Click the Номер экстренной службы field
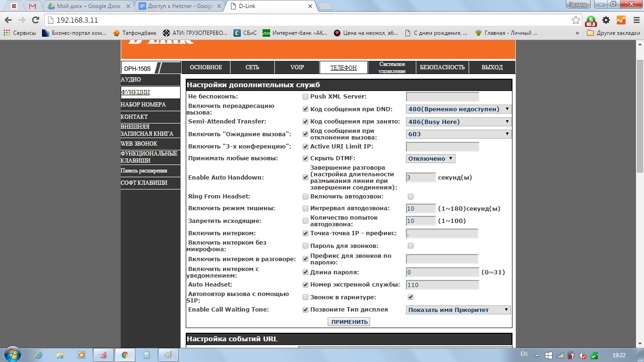Viewport: 644px width, 362px height. point(442,285)
